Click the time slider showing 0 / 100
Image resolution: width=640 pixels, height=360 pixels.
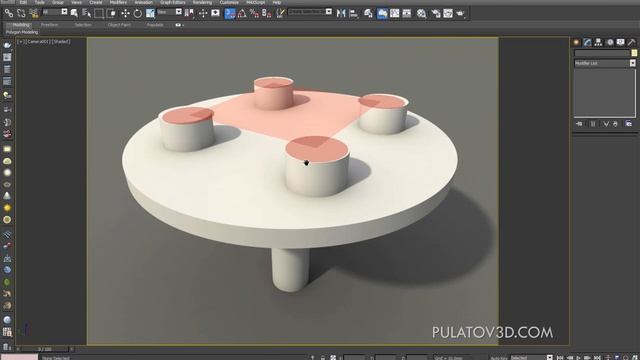[45, 349]
